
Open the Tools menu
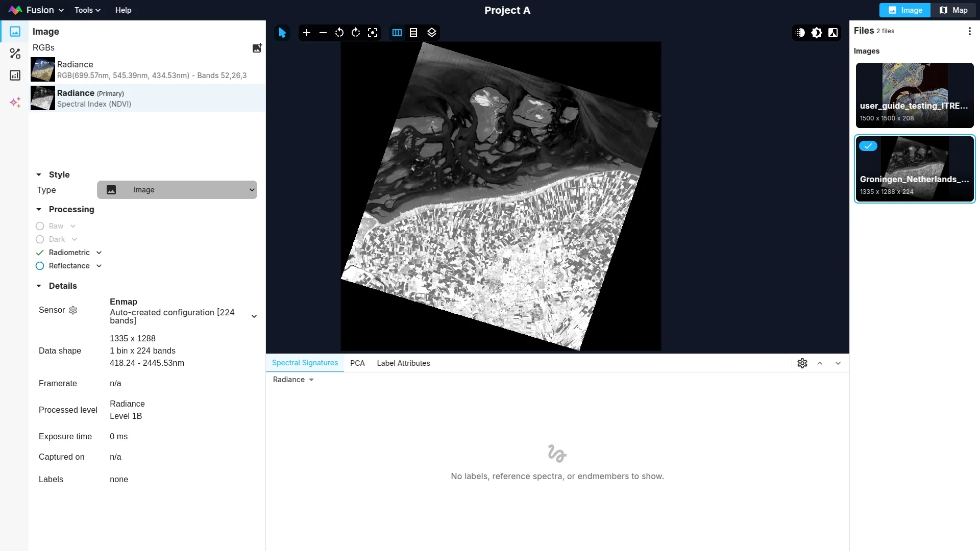[87, 10]
